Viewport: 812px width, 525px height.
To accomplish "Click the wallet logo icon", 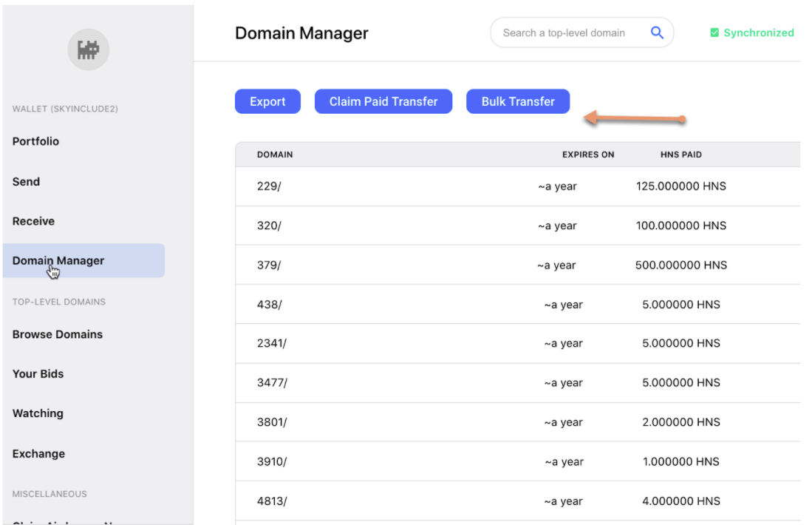I will [x=88, y=50].
